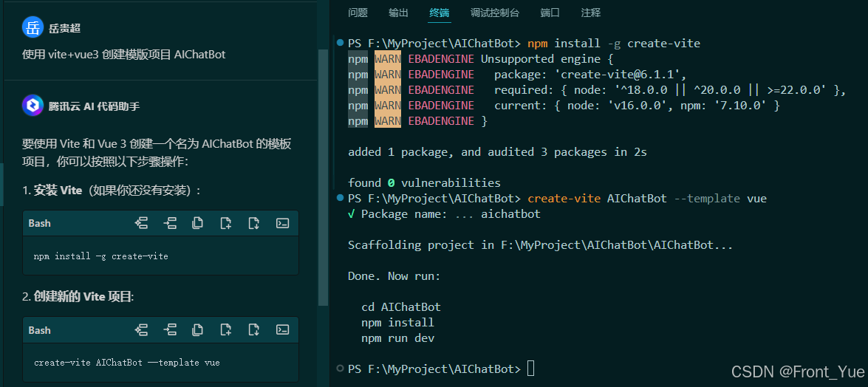Click terminal line Unsupported engine {
The height and width of the screenshot is (387, 868).
pos(547,58)
